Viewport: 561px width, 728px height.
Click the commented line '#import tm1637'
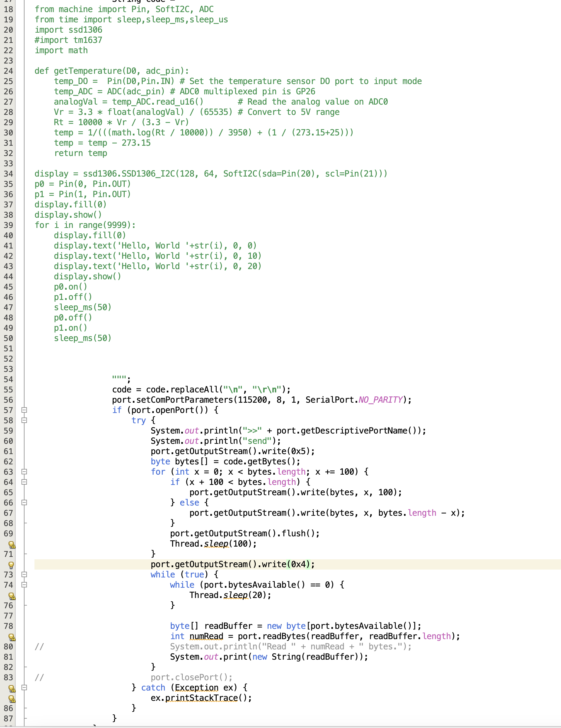point(68,40)
